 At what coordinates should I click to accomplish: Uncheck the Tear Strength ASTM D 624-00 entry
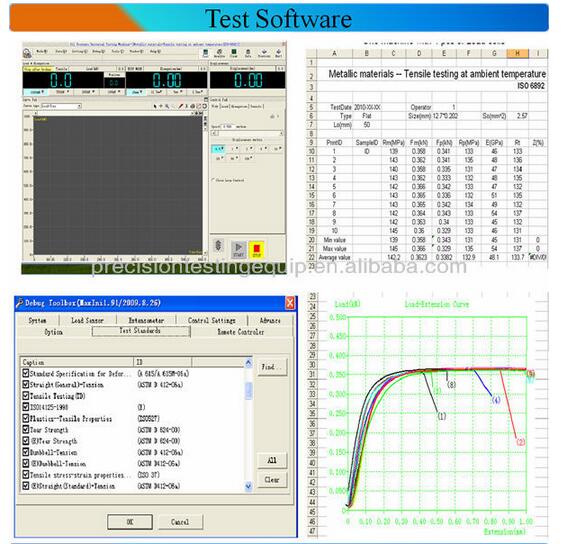pyautogui.click(x=26, y=429)
